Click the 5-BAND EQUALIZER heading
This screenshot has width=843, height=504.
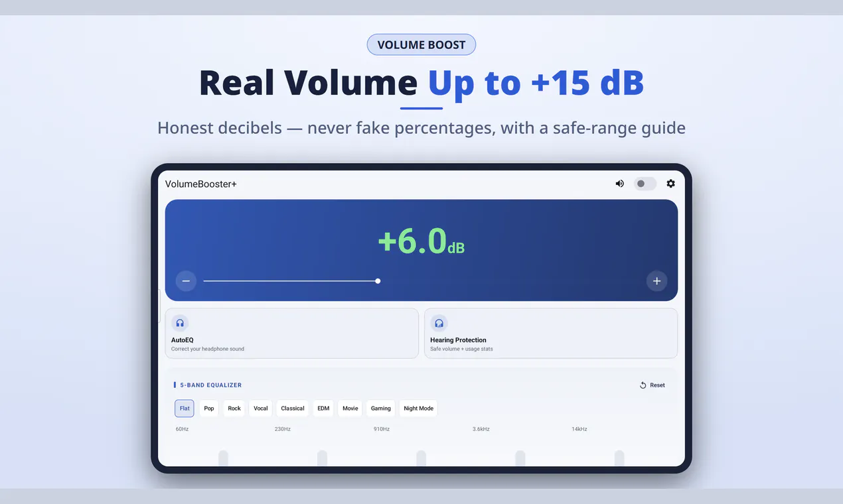pos(211,385)
